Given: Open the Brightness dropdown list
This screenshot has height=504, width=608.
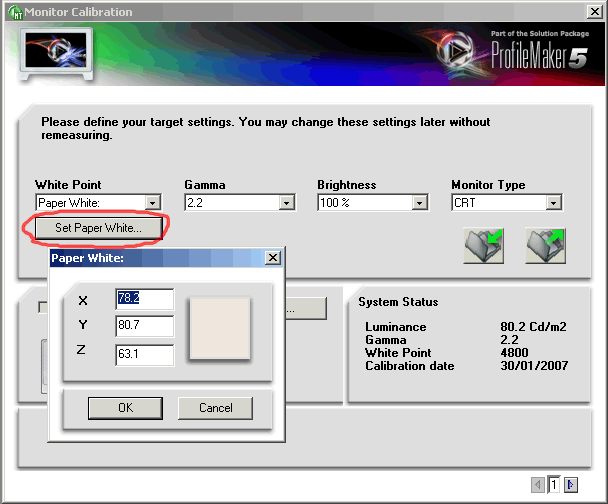Looking at the screenshot, I should (420, 203).
